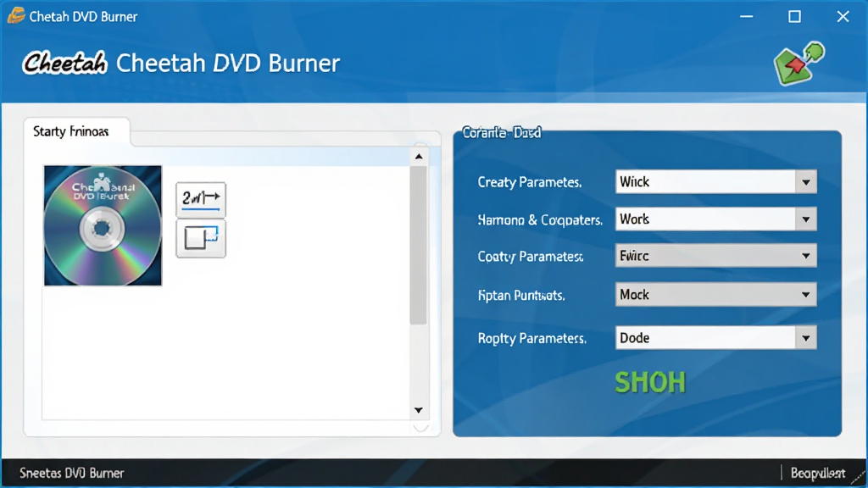The height and width of the screenshot is (488, 868).
Task: Click the green SHOH button
Action: pyautogui.click(x=650, y=382)
